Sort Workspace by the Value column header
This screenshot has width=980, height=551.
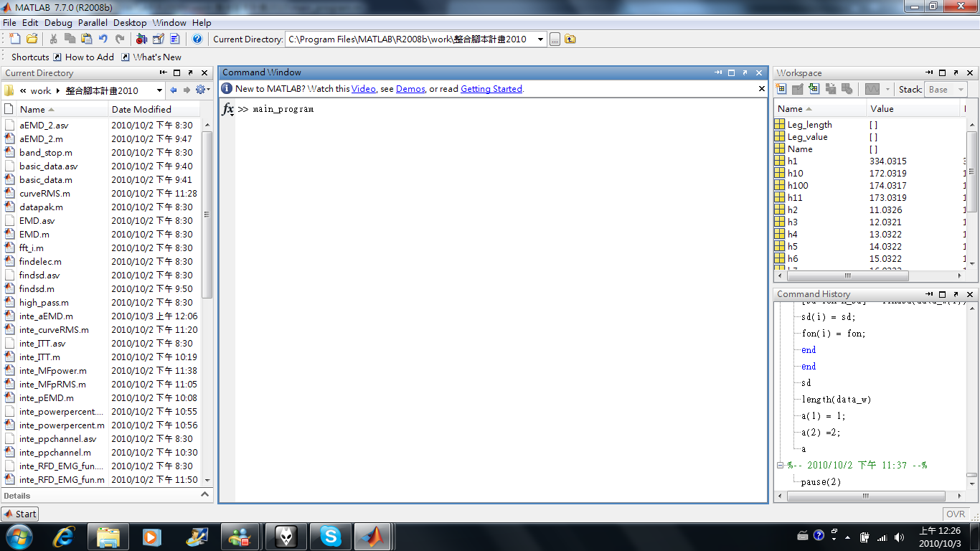912,109
